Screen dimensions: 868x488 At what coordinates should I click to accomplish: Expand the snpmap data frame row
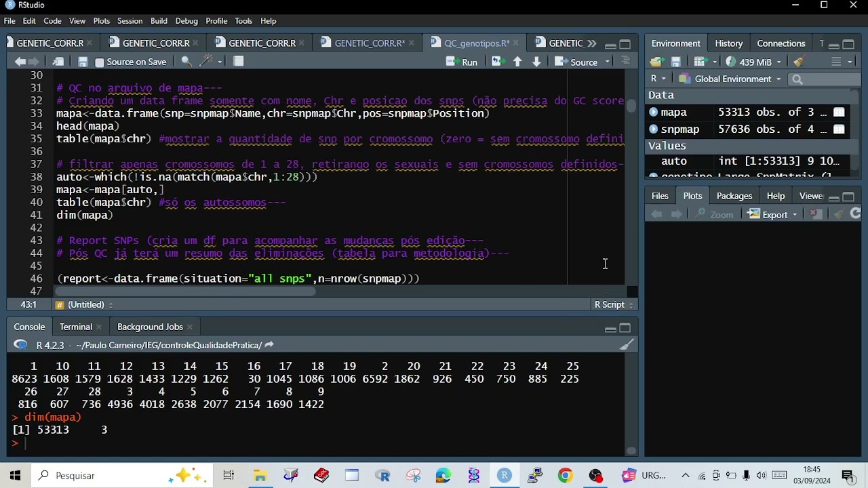[654, 129]
